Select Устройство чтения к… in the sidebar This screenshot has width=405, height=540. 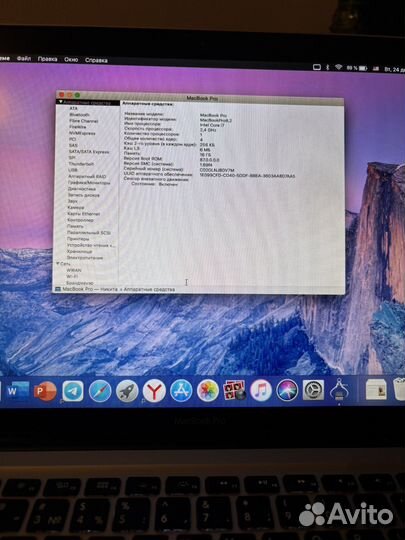[91, 245]
